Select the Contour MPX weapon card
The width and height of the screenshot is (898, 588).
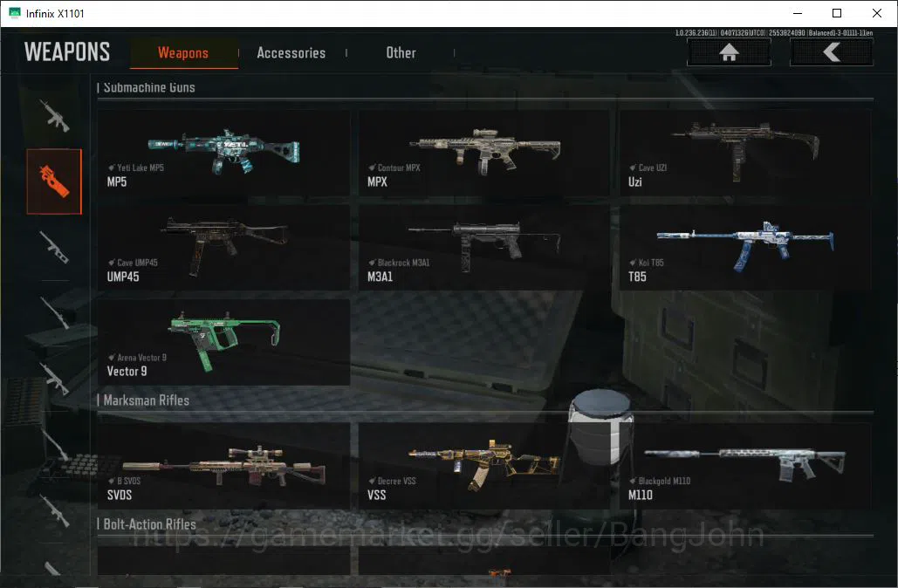pyautogui.click(x=484, y=153)
